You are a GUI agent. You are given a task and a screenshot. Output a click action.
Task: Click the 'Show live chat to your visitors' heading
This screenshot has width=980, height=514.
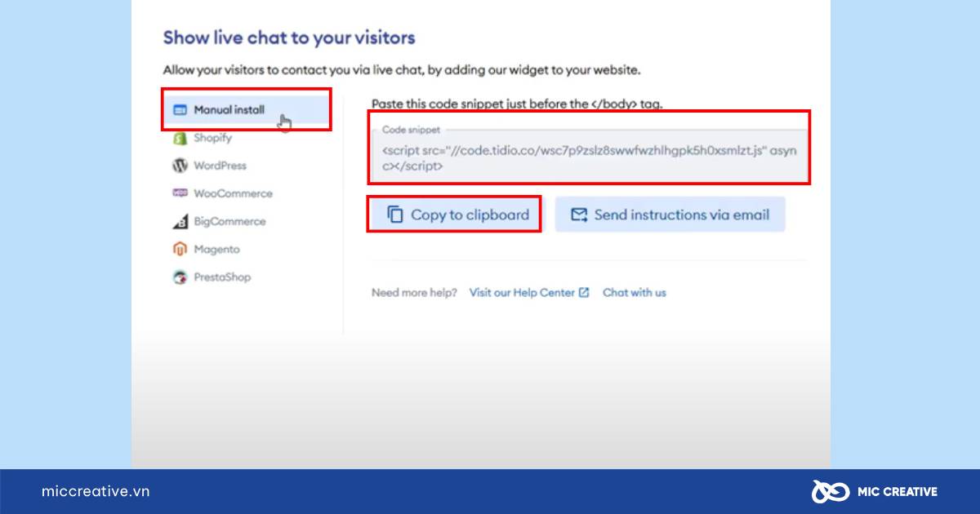(x=289, y=38)
